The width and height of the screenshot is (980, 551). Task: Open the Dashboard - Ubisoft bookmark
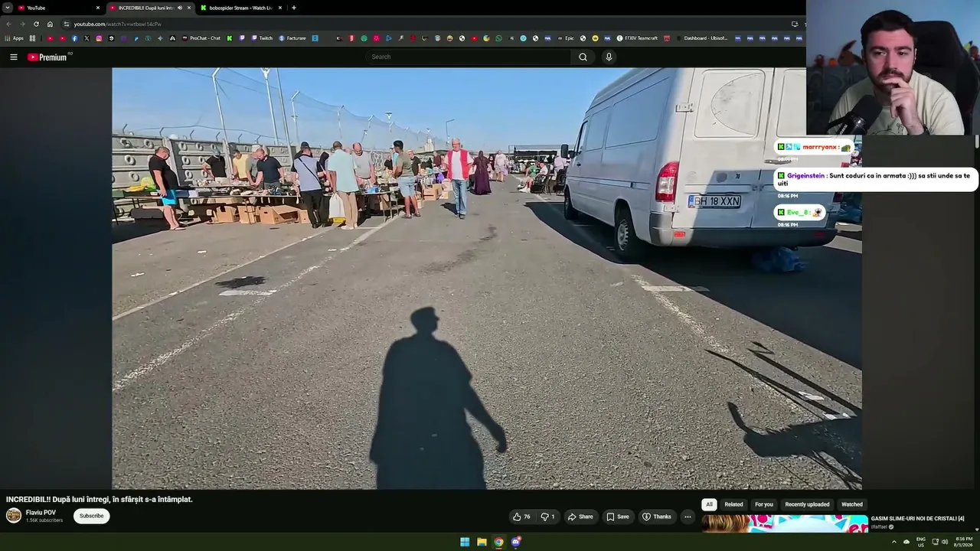click(701, 38)
